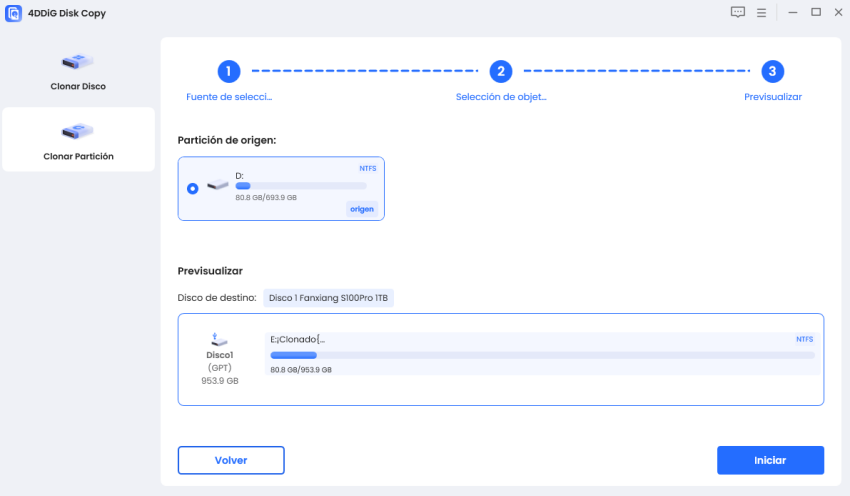
Task: Select Clonar Partición in sidebar
Action: [x=78, y=140]
